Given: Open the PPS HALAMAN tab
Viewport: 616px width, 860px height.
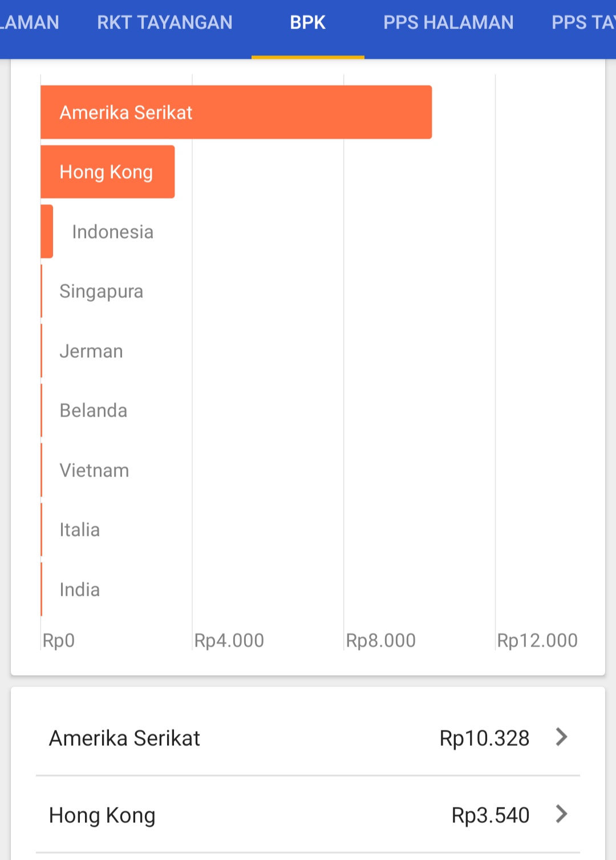Looking at the screenshot, I should tap(448, 23).
